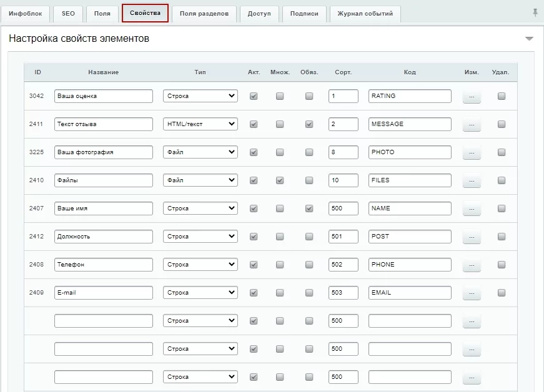Select the Свойства tab

pyautogui.click(x=145, y=13)
